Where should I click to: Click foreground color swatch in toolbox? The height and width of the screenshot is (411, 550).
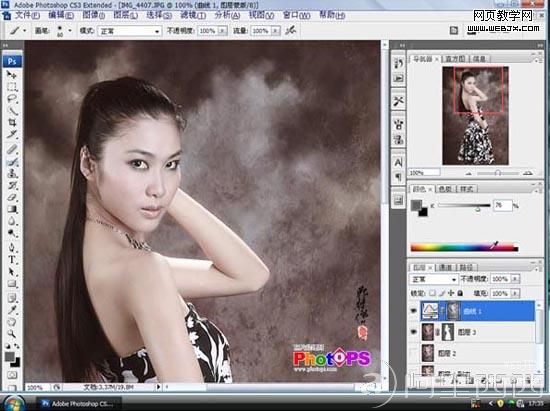pos(10,357)
